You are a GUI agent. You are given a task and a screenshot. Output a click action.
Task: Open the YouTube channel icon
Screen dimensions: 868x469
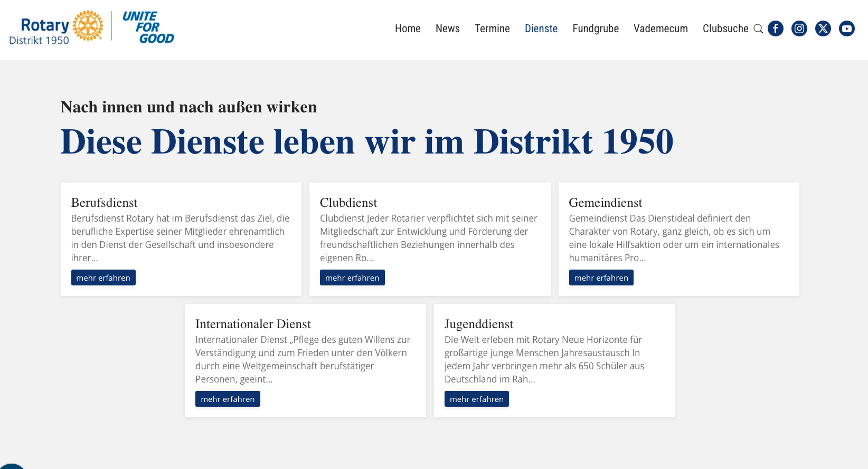pos(846,28)
